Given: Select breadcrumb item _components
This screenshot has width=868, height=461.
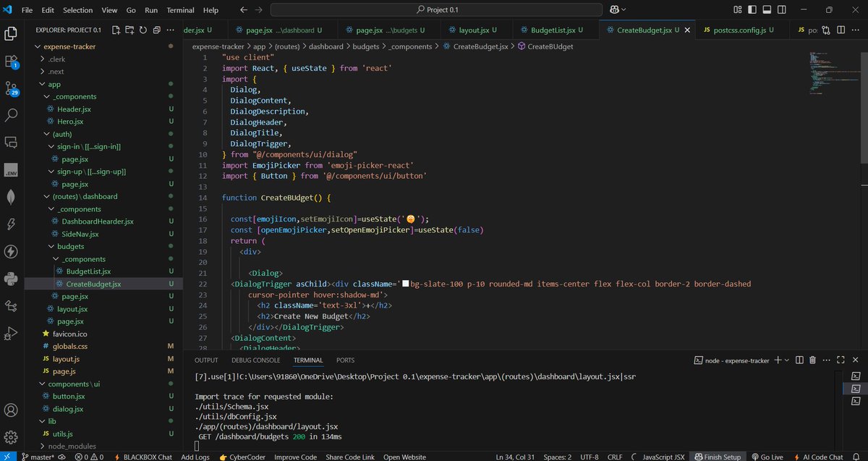Looking at the screenshot, I should point(409,46).
